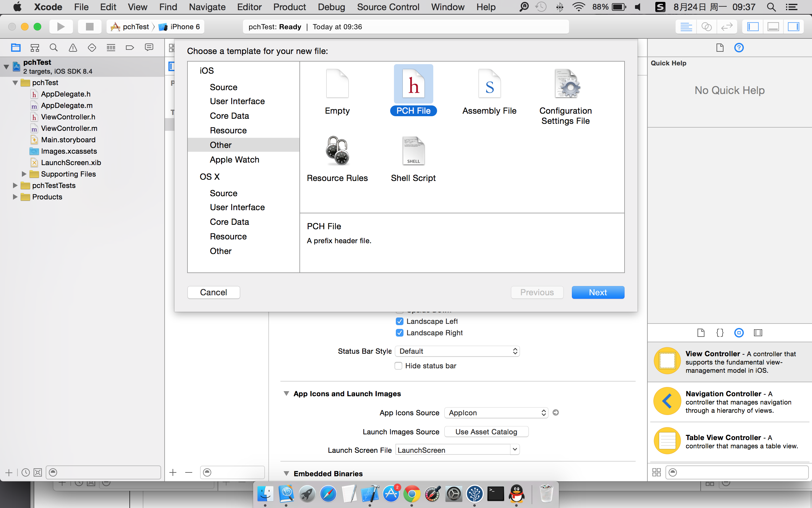
Task: Open the Product menu
Action: 290,7
